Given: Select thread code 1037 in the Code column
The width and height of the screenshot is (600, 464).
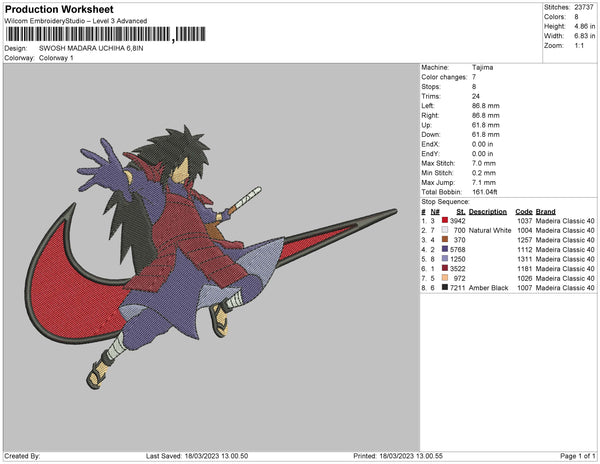Looking at the screenshot, I should pyautogui.click(x=525, y=221).
